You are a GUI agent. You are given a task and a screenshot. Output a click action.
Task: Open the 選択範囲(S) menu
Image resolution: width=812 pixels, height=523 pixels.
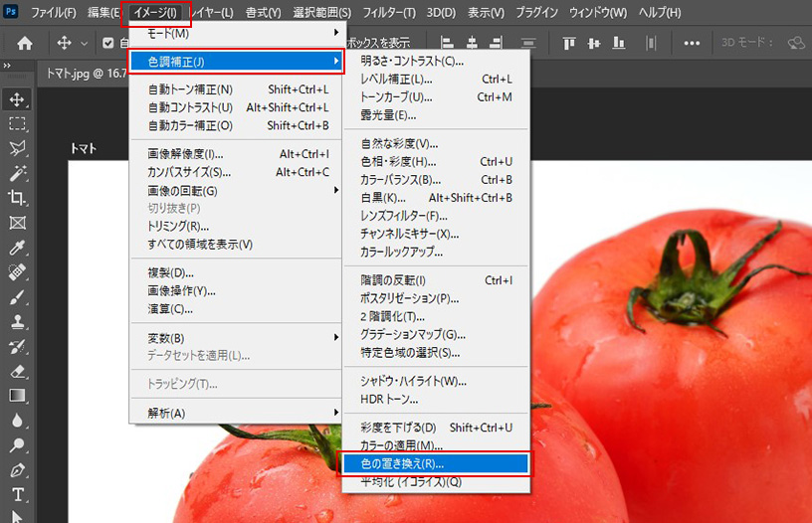tap(321, 12)
